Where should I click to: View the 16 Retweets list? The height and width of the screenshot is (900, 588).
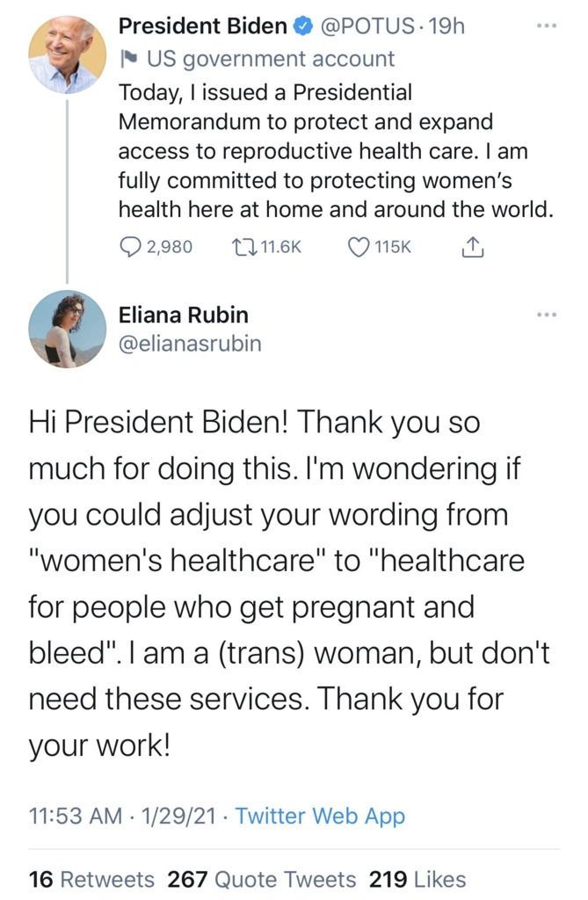(x=91, y=879)
